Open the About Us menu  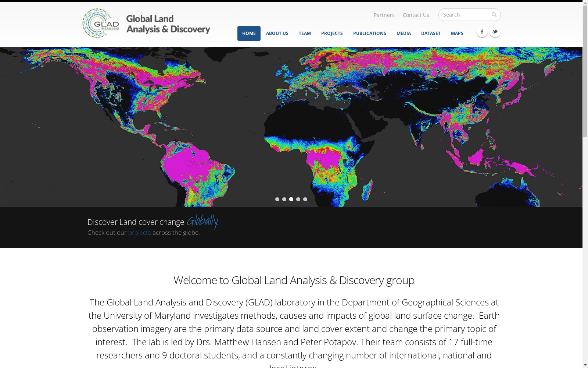[277, 33]
